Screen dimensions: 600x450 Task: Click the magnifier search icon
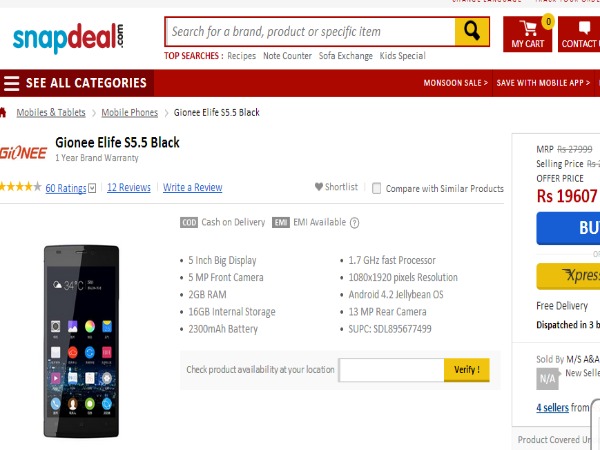click(x=472, y=31)
